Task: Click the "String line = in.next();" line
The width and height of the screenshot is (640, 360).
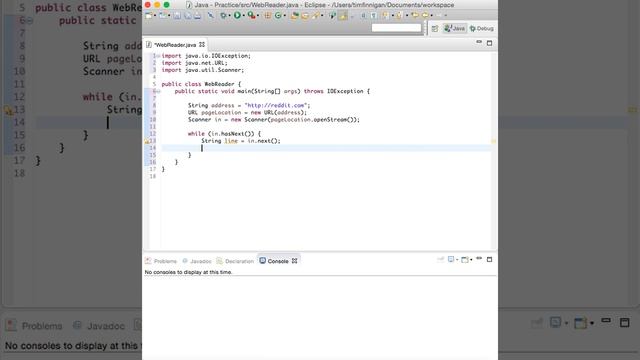Action: click(241, 141)
